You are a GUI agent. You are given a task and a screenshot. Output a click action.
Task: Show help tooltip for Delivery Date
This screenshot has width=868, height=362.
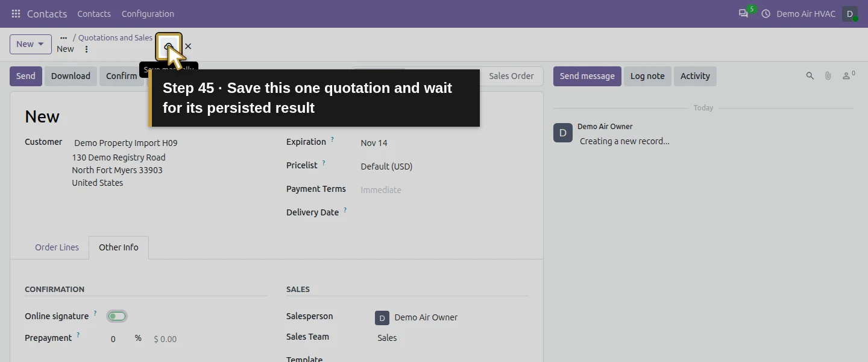[x=345, y=210]
